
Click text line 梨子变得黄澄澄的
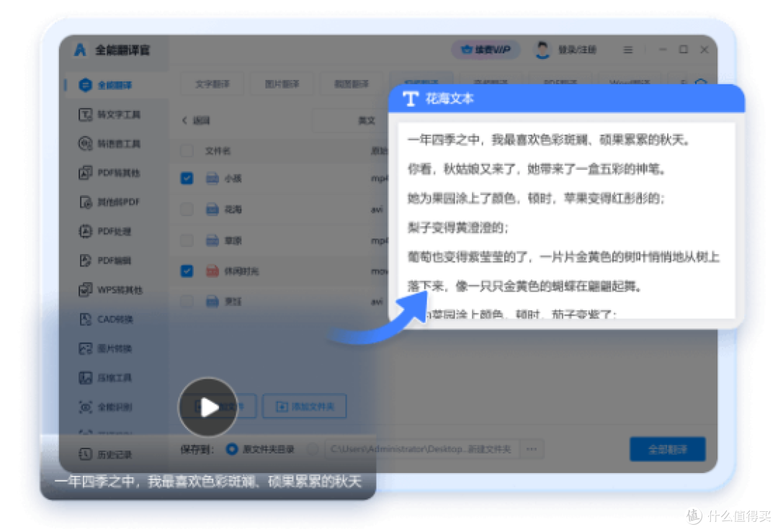coord(457,227)
